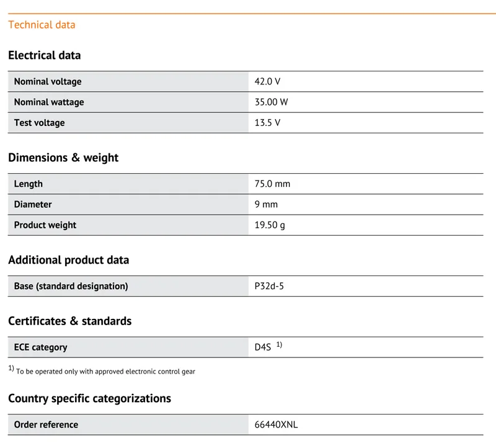496x448 pixels.
Task: Select the 42.0 V value
Action: pyautogui.click(x=267, y=82)
